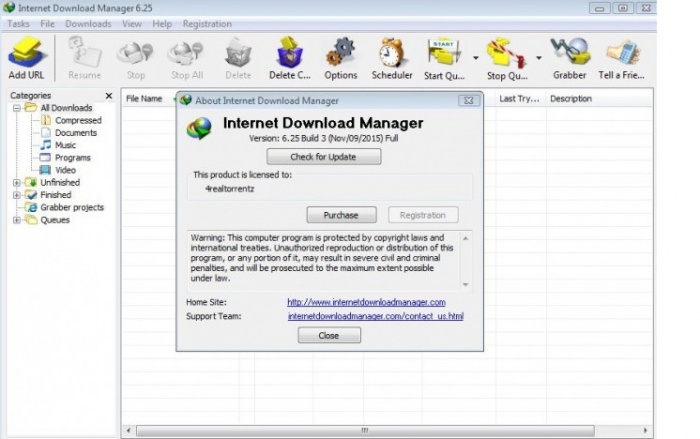The image size is (700, 439).
Task: Select the Compressed category
Action: click(x=78, y=120)
